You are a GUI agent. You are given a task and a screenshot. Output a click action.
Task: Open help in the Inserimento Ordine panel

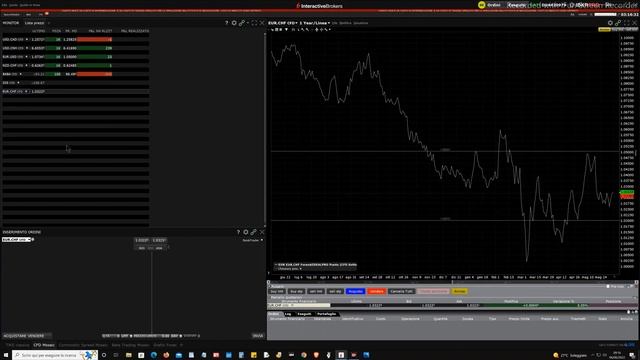(x=238, y=232)
